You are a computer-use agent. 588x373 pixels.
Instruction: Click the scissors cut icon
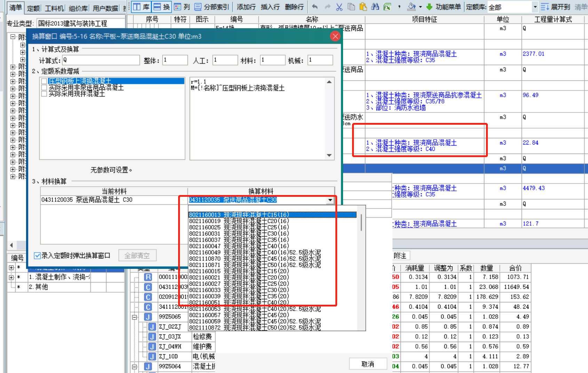(x=339, y=7)
